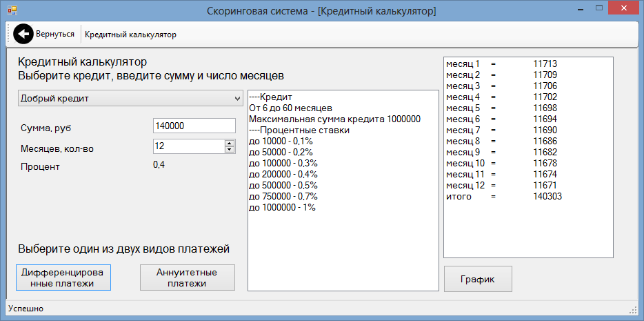Click the 'Успешно' status bar text
The width and height of the screenshot is (644, 321).
click(26, 309)
